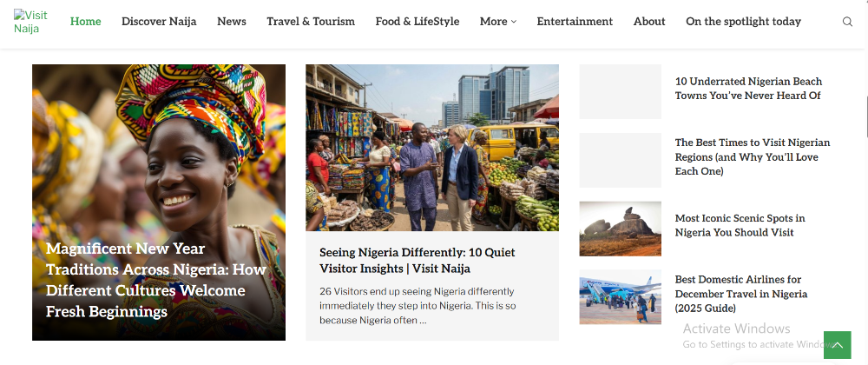Click the green scroll-to-top arrow button

[837, 345]
